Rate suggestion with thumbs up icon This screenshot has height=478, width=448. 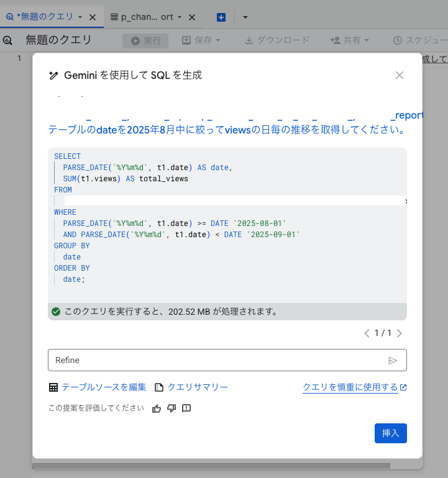pyautogui.click(x=157, y=408)
